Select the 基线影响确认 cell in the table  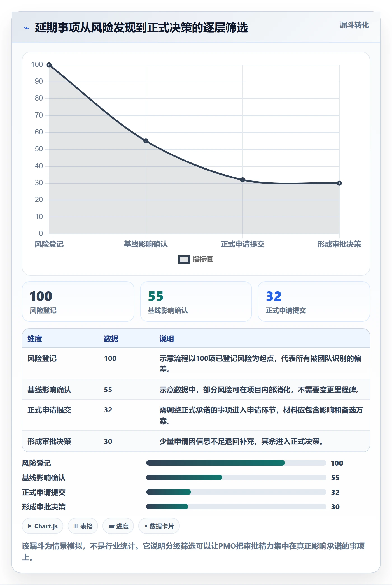coord(49,390)
